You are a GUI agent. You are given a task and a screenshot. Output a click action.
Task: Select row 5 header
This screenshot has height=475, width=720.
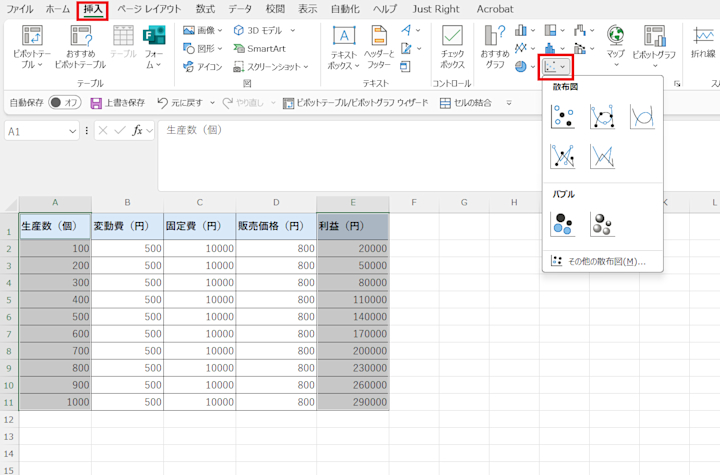(x=9, y=300)
